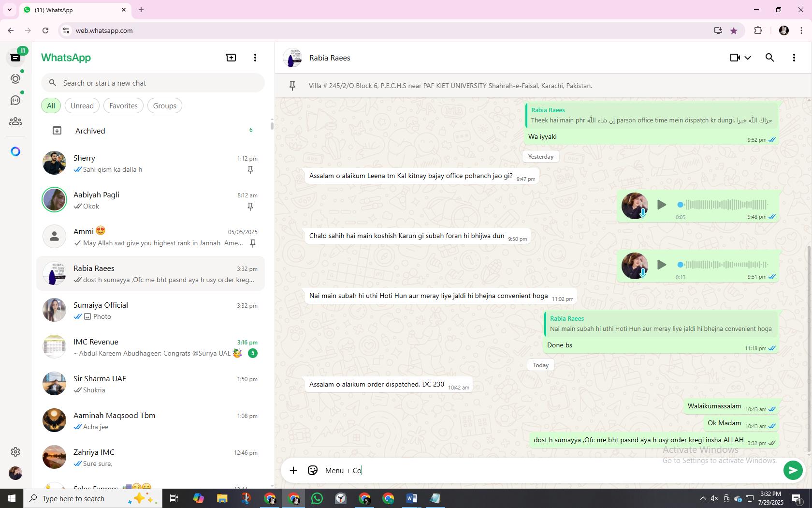Click pinned message pin icon
The height and width of the screenshot is (508, 812).
[x=292, y=86]
